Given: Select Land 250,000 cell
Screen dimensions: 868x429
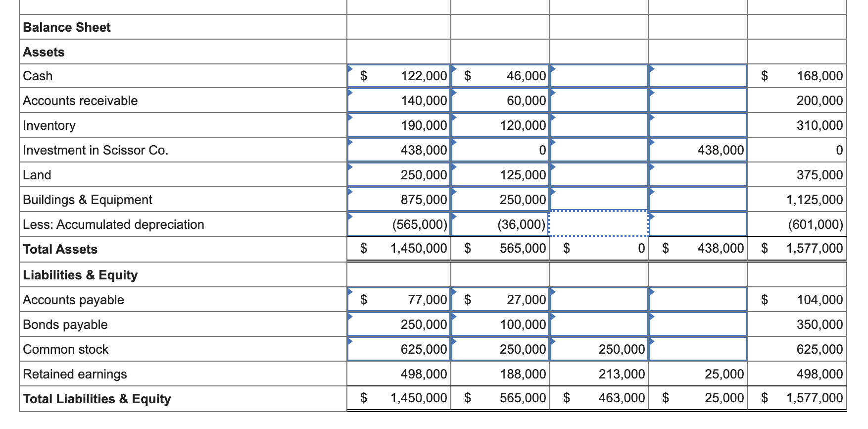Looking at the screenshot, I should (399, 175).
